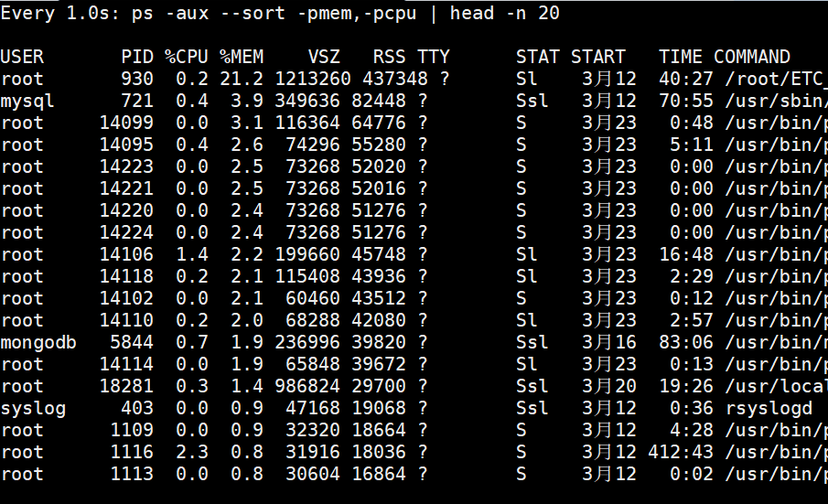Select the TTY column header
Image resolution: width=828 pixels, height=504 pixels.
coord(433,57)
